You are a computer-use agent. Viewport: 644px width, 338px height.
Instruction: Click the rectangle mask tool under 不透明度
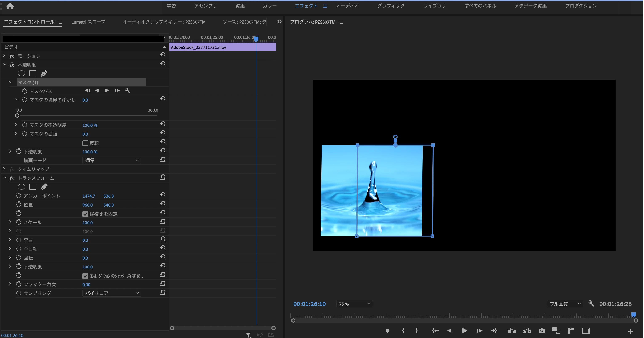pyautogui.click(x=33, y=73)
